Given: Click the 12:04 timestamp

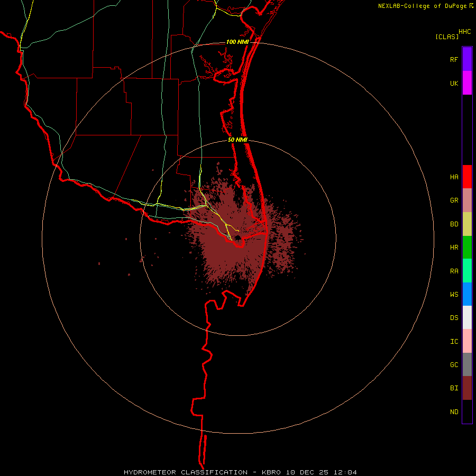Looking at the screenshot, I should point(345,472).
